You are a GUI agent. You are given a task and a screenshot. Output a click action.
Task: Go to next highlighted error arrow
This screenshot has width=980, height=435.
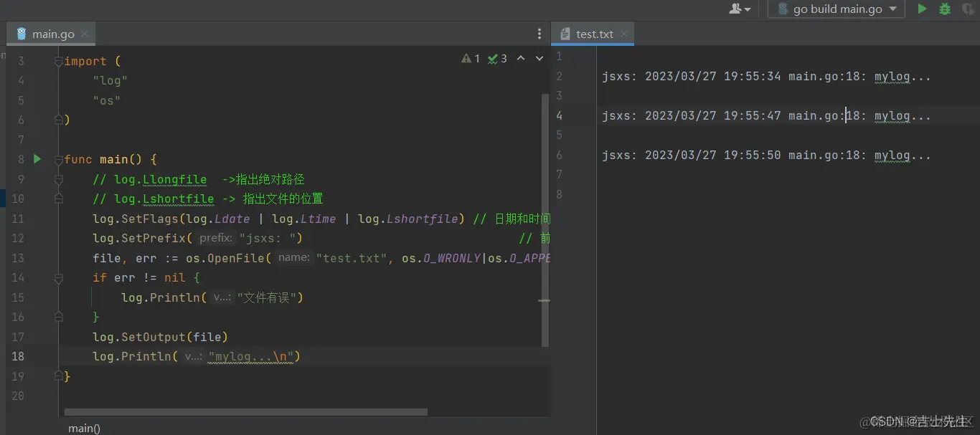(540, 59)
